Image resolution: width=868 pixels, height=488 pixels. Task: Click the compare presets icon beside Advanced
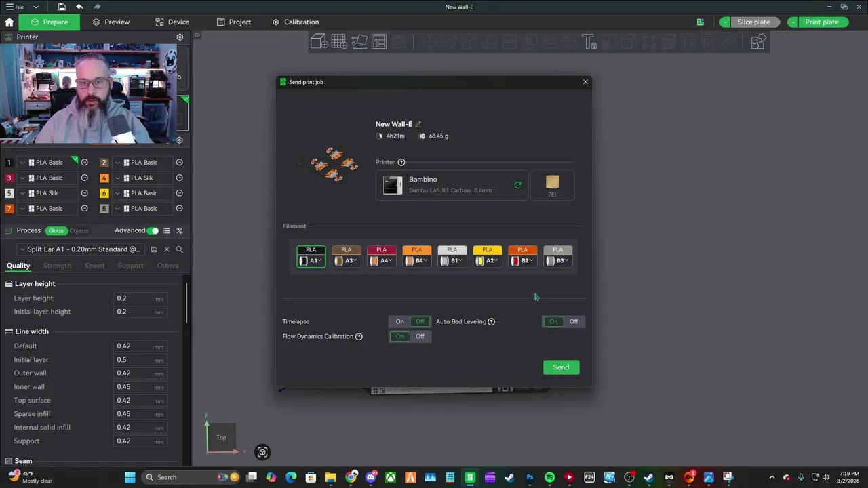pyautogui.click(x=179, y=230)
